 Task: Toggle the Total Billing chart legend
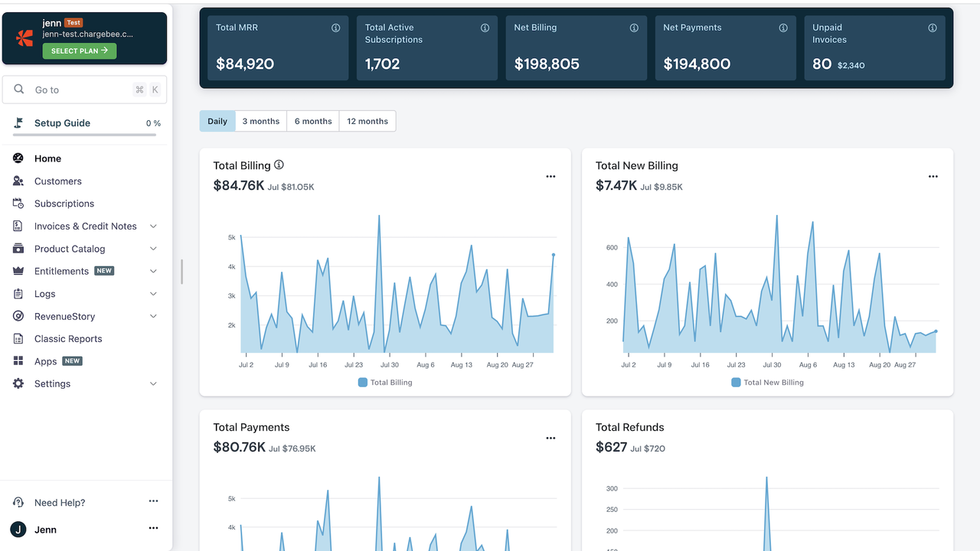coord(384,382)
